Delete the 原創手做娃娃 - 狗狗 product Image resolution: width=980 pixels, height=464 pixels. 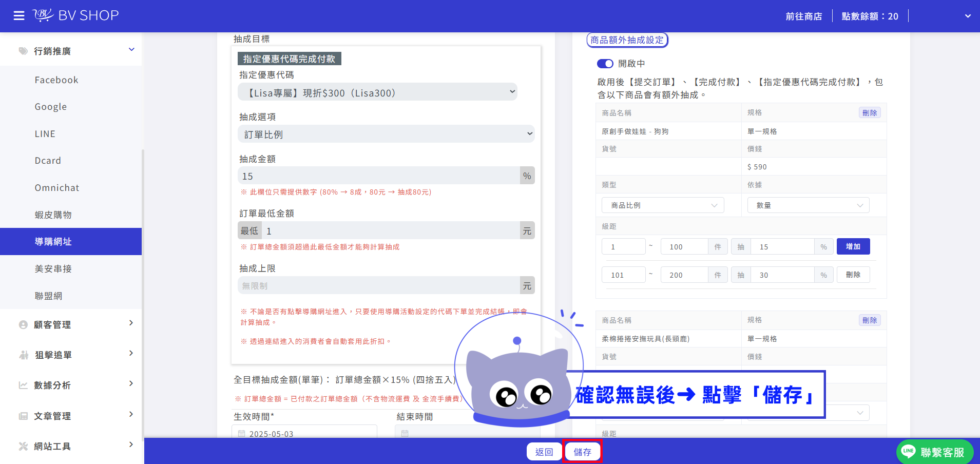870,112
